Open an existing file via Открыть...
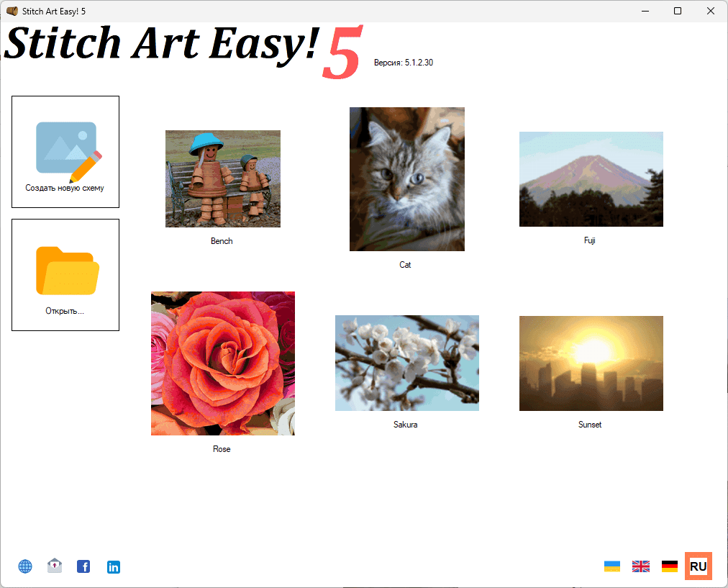The height and width of the screenshot is (588, 728). click(x=65, y=275)
